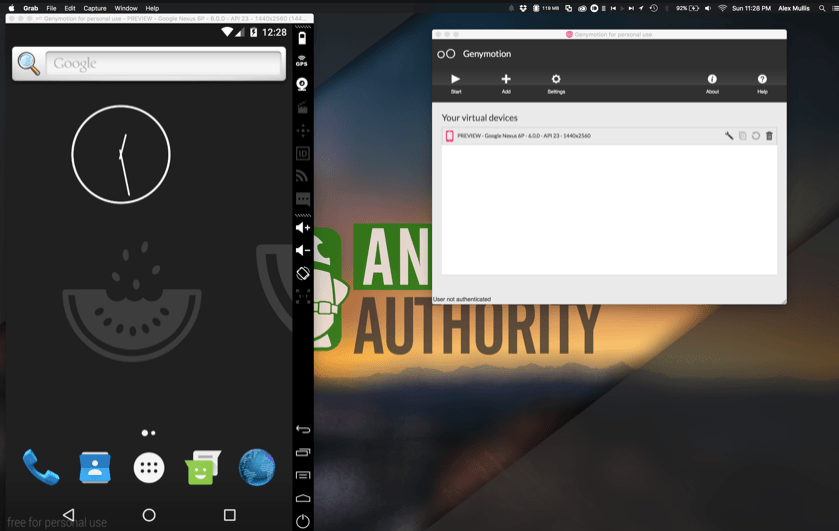Open the analog clock widget
The height and width of the screenshot is (531, 839).
(121, 154)
